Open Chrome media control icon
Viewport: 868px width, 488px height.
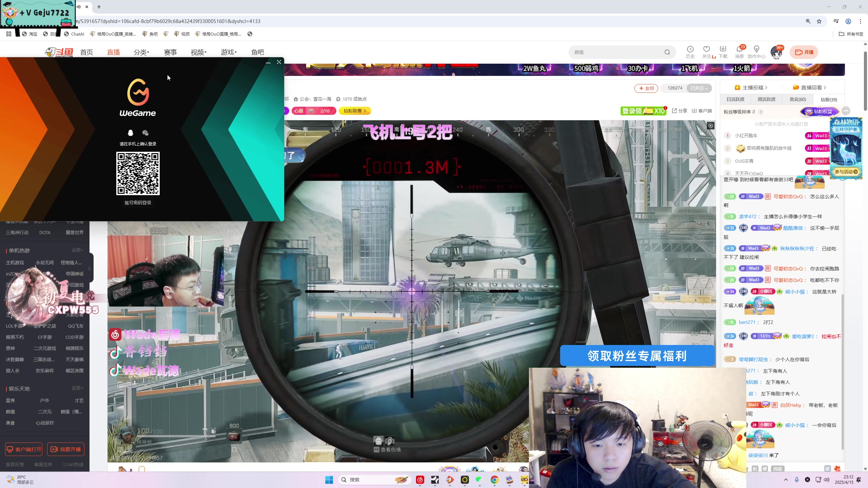pyautogui.click(x=836, y=21)
